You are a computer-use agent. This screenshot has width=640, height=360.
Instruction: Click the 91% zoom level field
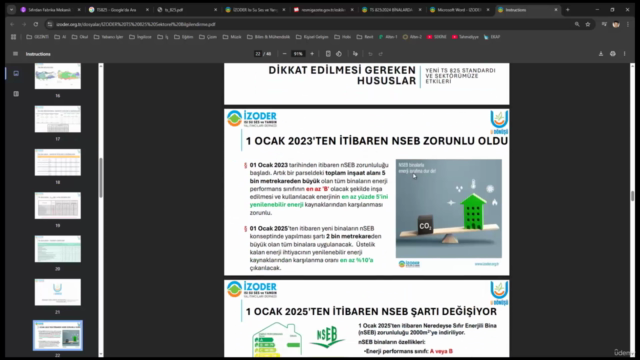[x=298, y=54]
